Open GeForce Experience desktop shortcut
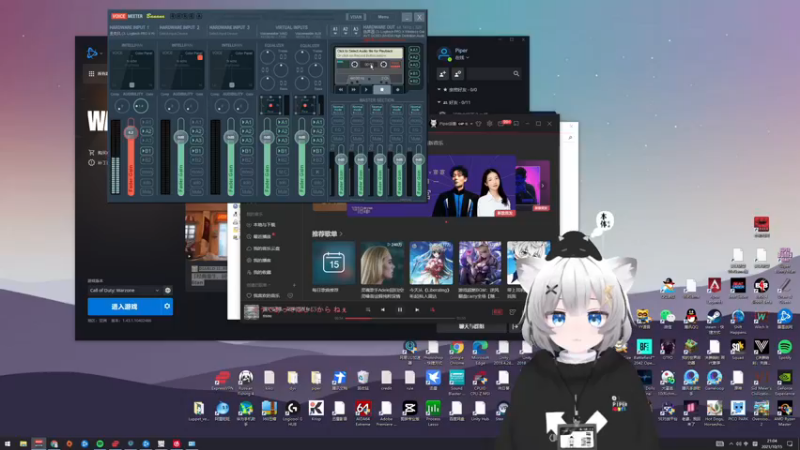This screenshot has height=450, width=800. [785, 382]
